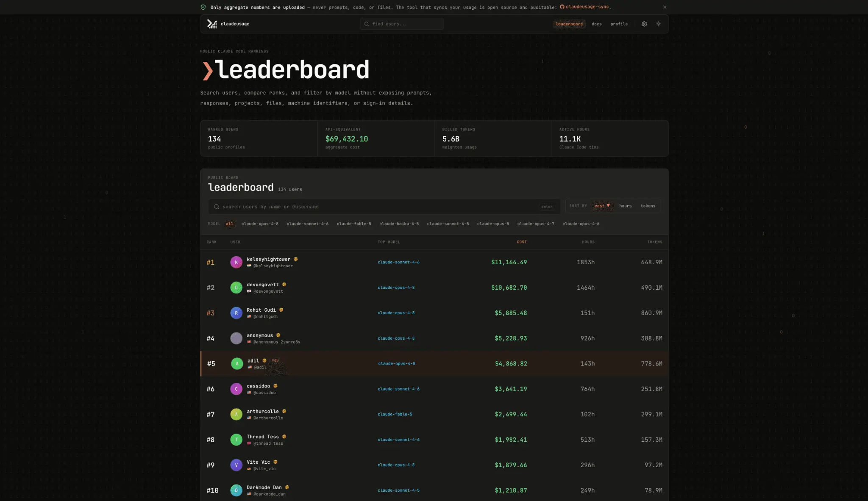Click the orange chevron beside the leaderboard title

point(207,71)
